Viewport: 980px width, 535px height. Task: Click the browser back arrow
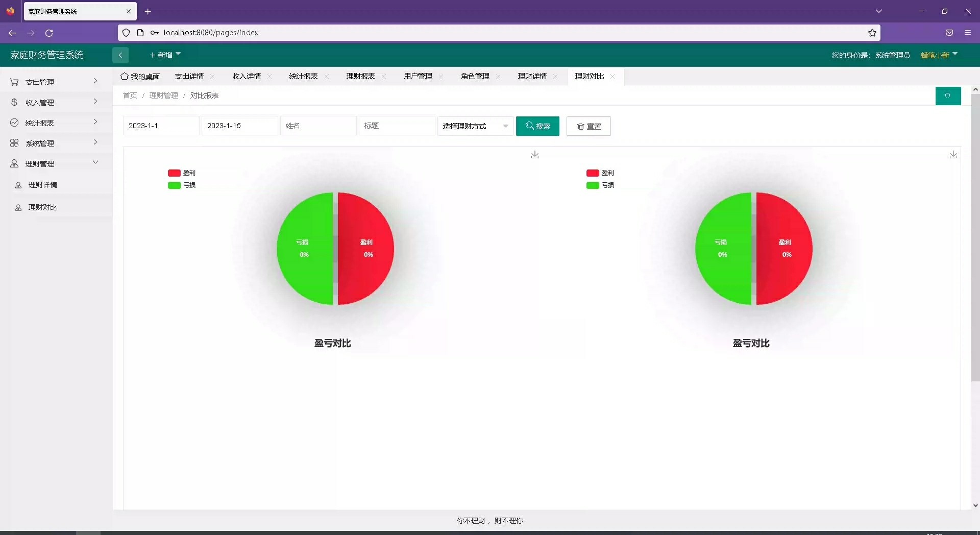coord(12,33)
